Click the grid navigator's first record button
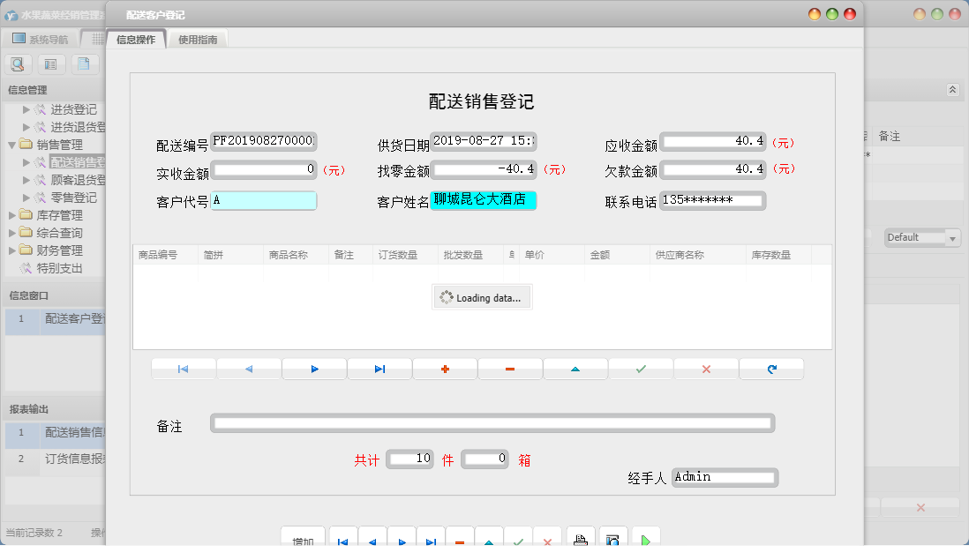This screenshot has width=969, height=560. click(x=184, y=369)
